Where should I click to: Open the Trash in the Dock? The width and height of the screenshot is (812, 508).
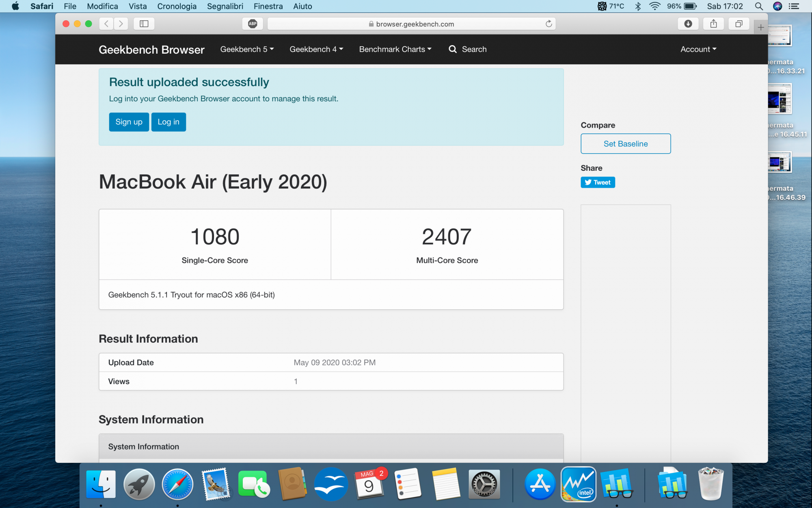711,484
